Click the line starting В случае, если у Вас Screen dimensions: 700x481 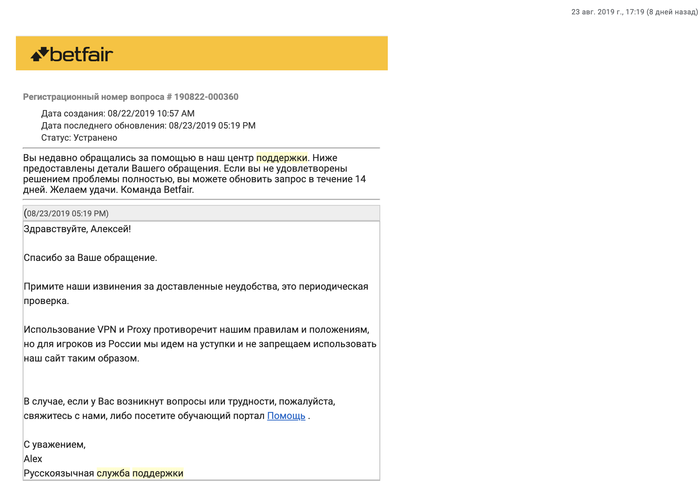[x=179, y=402]
